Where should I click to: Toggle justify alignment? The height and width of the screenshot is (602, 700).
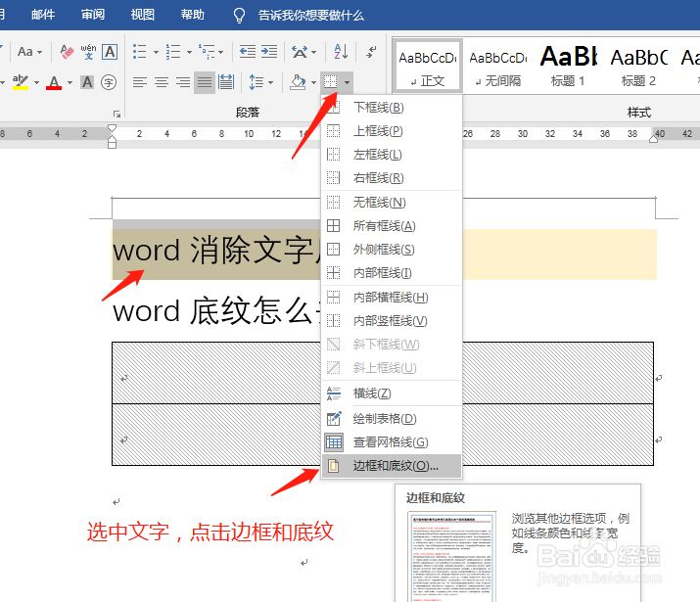point(205,82)
